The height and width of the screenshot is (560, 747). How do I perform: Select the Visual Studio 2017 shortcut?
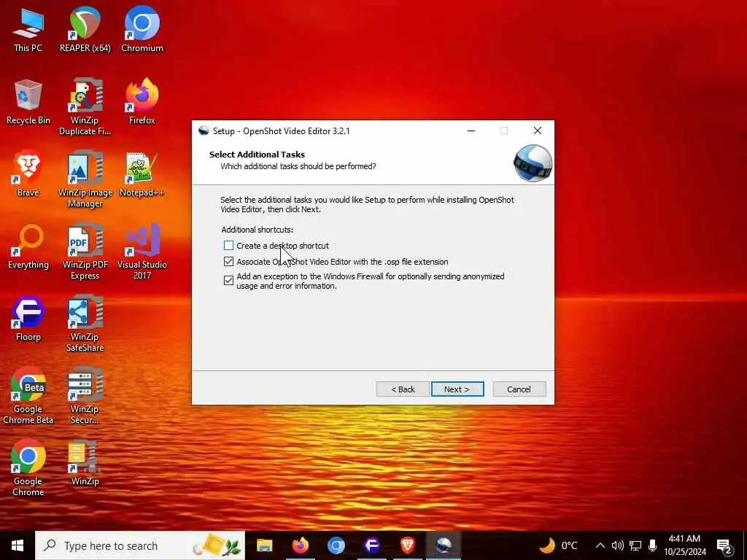[142, 252]
